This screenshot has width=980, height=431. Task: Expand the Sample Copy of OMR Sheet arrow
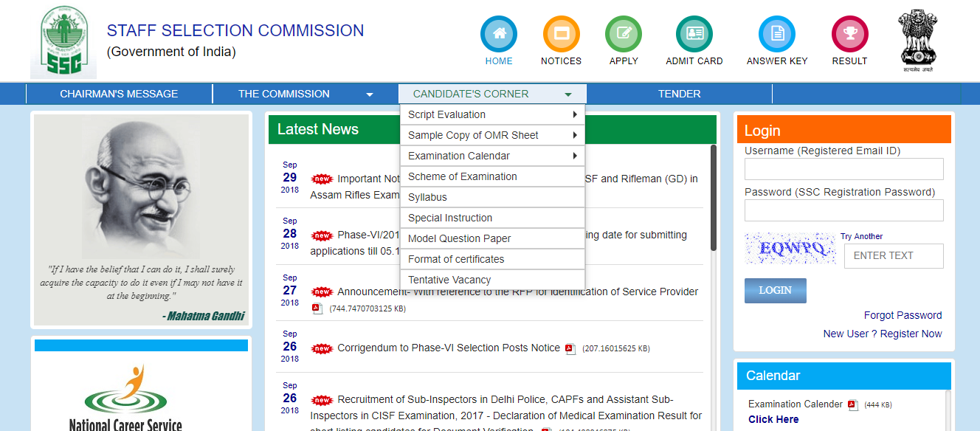tap(575, 135)
